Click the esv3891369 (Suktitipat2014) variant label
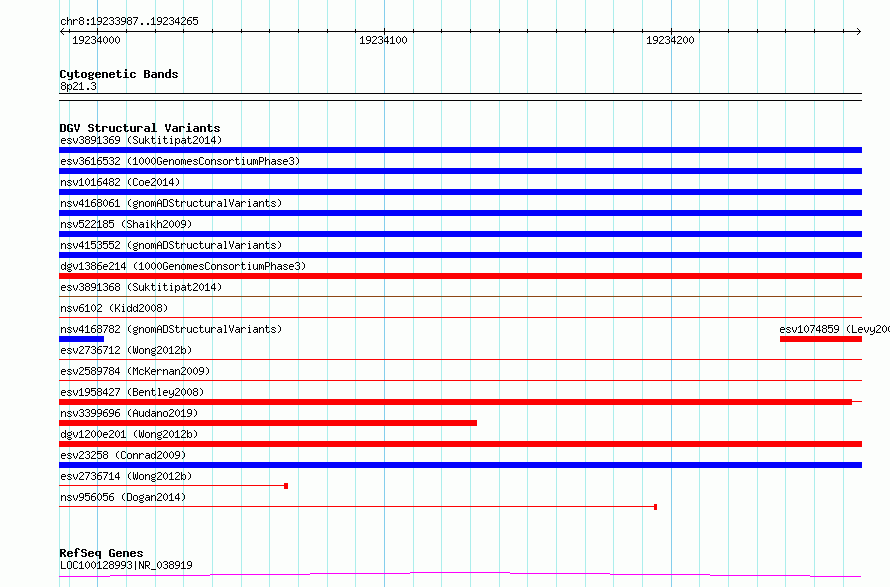Image resolution: width=890 pixels, height=587 pixels. pos(141,140)
